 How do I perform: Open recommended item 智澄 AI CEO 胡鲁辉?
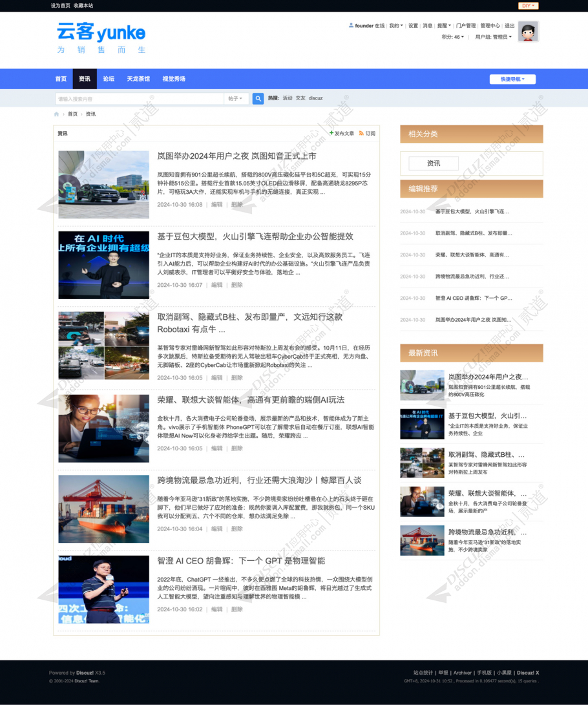click(x=474, y=298)
